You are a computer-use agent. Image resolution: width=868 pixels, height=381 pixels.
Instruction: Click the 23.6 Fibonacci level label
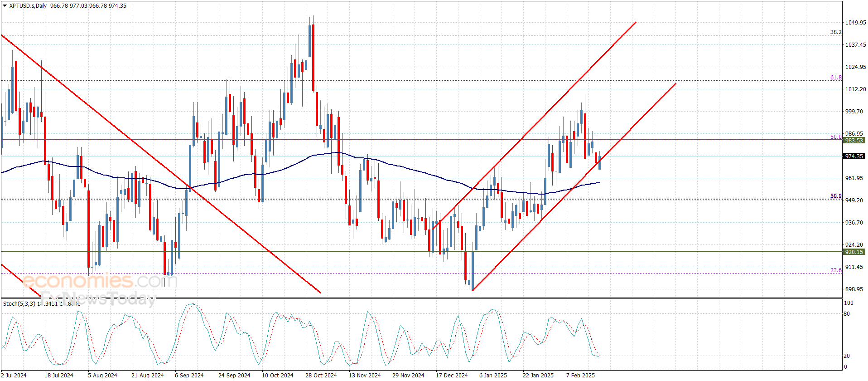[x=836, y=270]
